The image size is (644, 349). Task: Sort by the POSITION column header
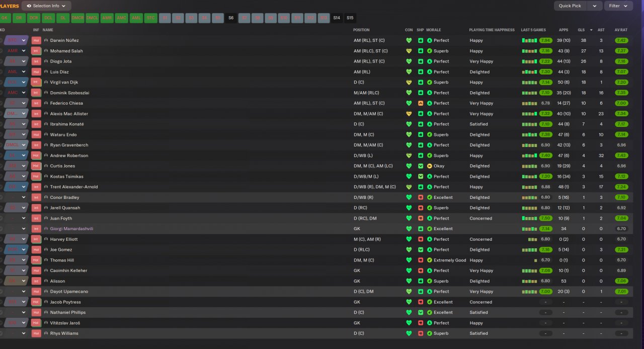361,30
